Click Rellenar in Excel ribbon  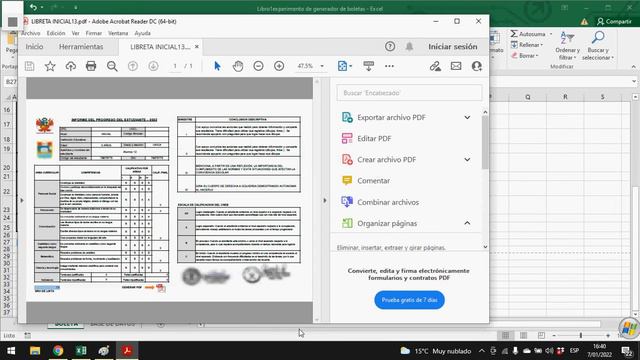coord(527,45)
